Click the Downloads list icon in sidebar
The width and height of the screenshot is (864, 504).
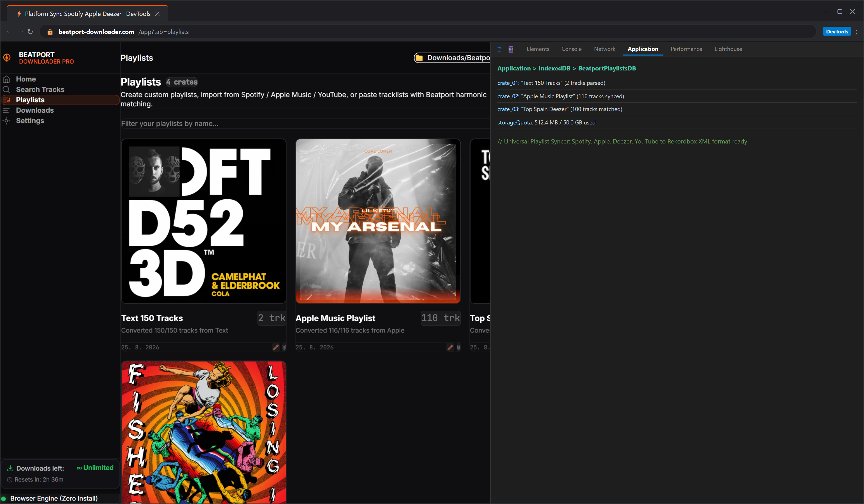pos(6,110)
